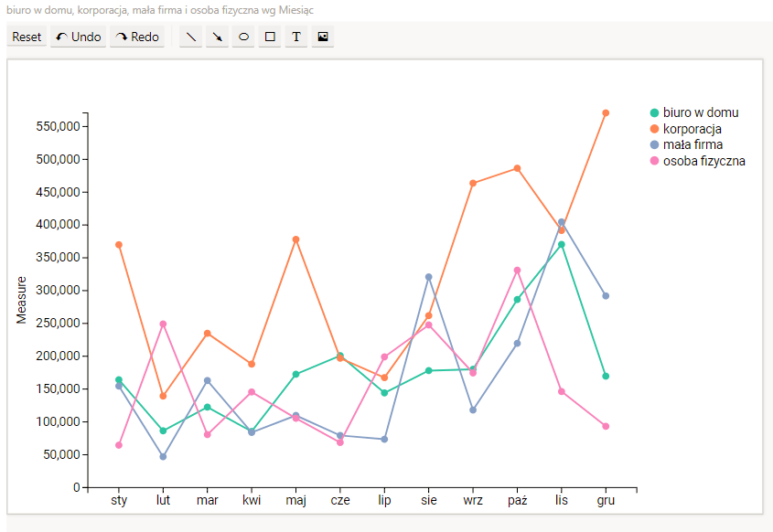The height and width of the screenshot is (532, 773).
Task: Select the arrow annotation tool
Action: [218, 37]
